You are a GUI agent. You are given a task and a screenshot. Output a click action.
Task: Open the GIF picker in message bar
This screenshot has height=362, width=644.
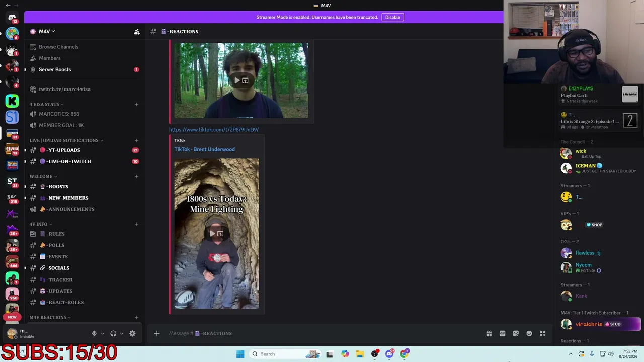click(x=502, y=333)
